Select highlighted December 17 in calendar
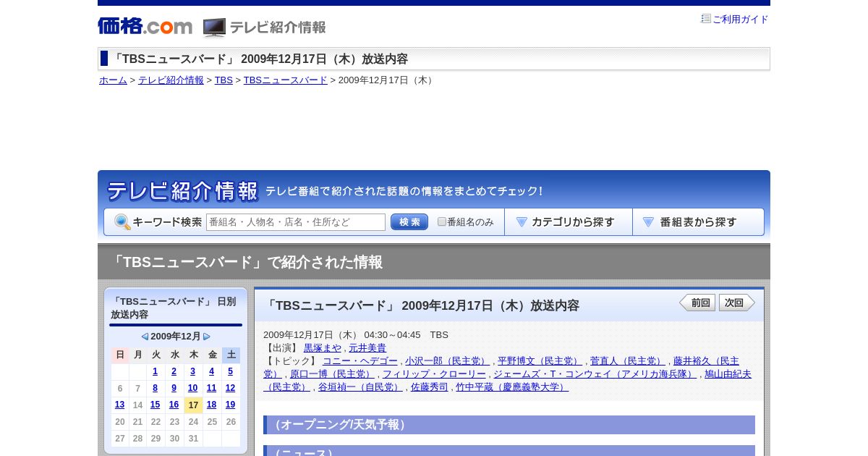This screenshot has height=456, width=868. pyautogui.click(x=193, y=405)
